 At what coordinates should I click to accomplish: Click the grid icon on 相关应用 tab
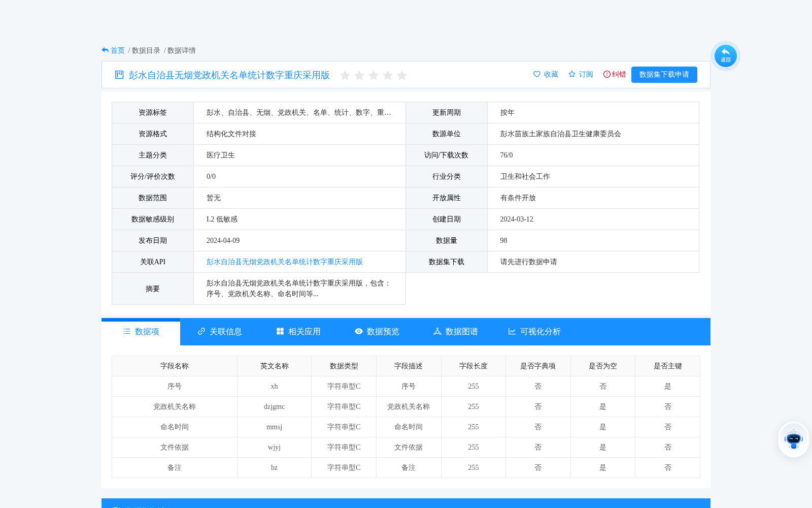pos(280,331)
